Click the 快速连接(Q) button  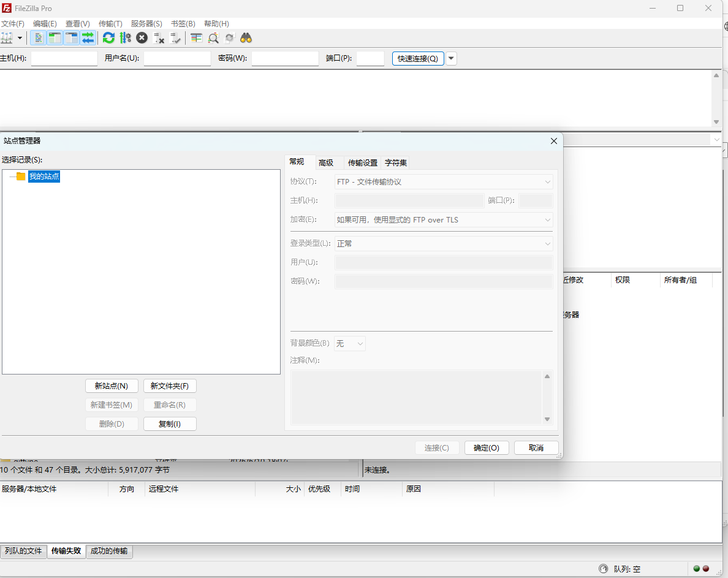click(x=418, y=58)
